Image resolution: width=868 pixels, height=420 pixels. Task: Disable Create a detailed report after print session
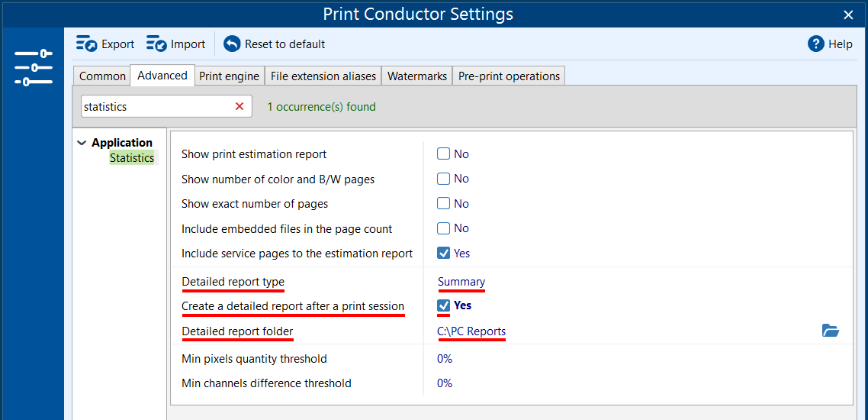tap(443, 305)
